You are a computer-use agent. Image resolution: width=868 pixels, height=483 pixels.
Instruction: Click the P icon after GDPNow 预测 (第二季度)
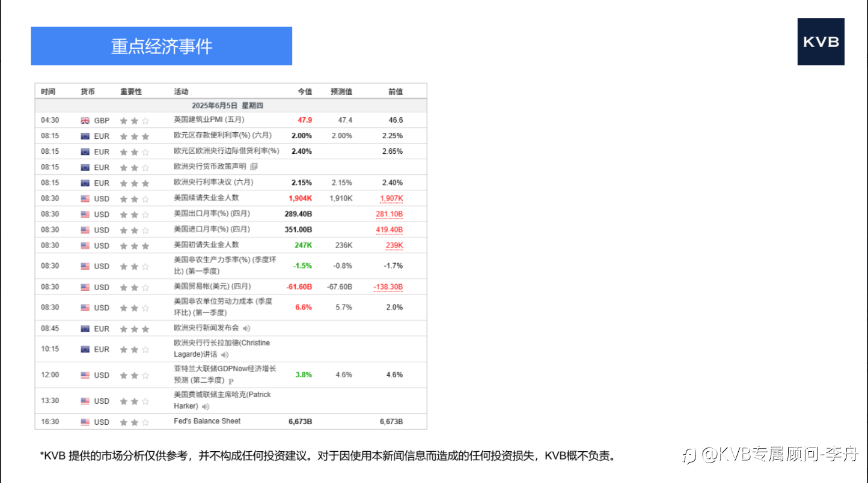(231, 381)
